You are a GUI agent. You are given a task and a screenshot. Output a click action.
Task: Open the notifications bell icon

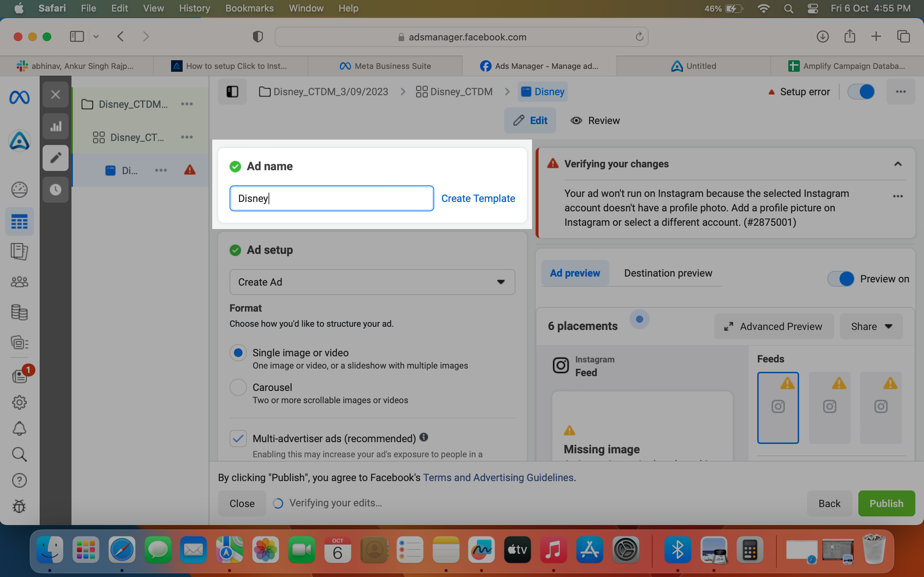[x=19, y=428]
